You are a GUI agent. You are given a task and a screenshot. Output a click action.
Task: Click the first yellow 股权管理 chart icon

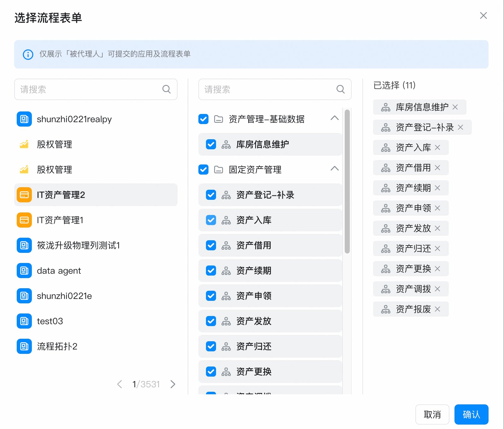[x=24, y=144]
